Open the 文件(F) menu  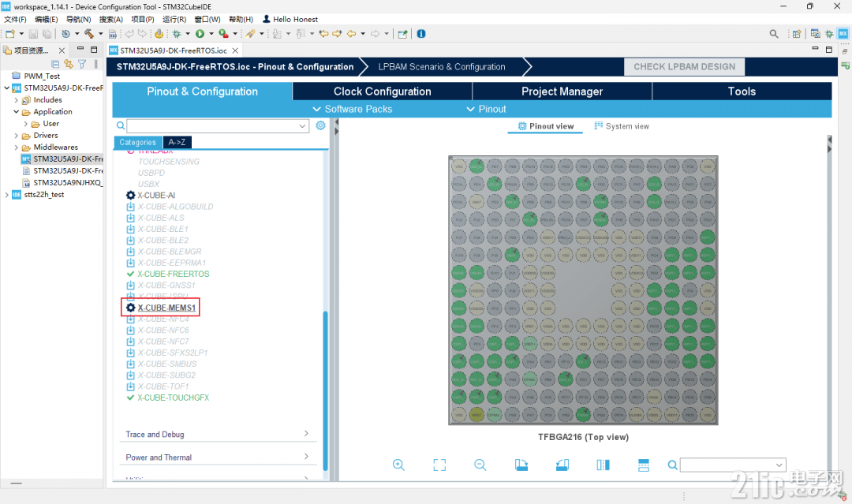(x=15, y=20)
